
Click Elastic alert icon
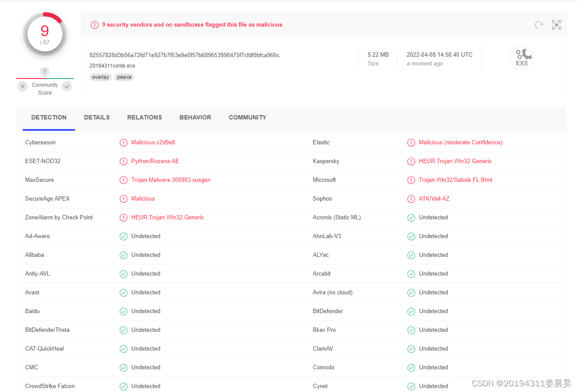411,143
